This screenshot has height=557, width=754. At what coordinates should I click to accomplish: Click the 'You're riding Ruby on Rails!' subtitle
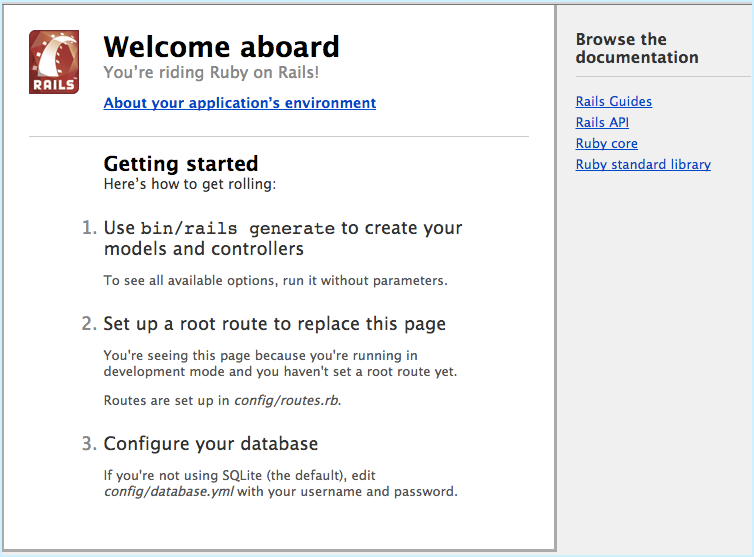point(211,73)
